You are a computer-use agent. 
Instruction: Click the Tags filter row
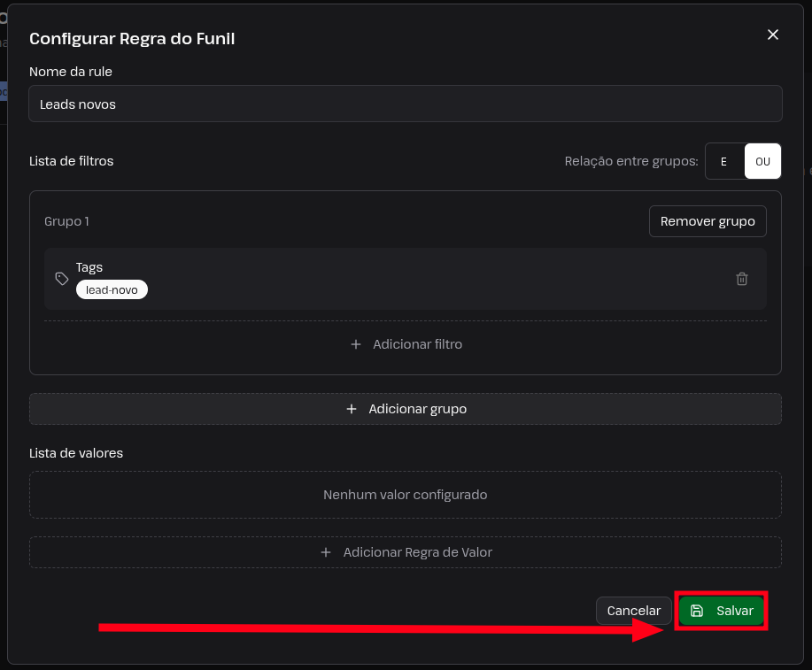tap(406, 279)
